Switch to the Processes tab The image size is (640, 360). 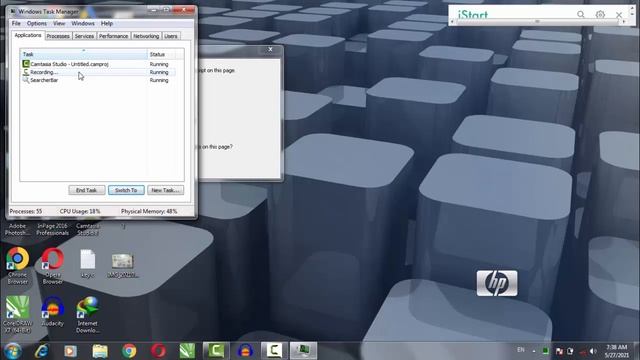click(58, 36)
